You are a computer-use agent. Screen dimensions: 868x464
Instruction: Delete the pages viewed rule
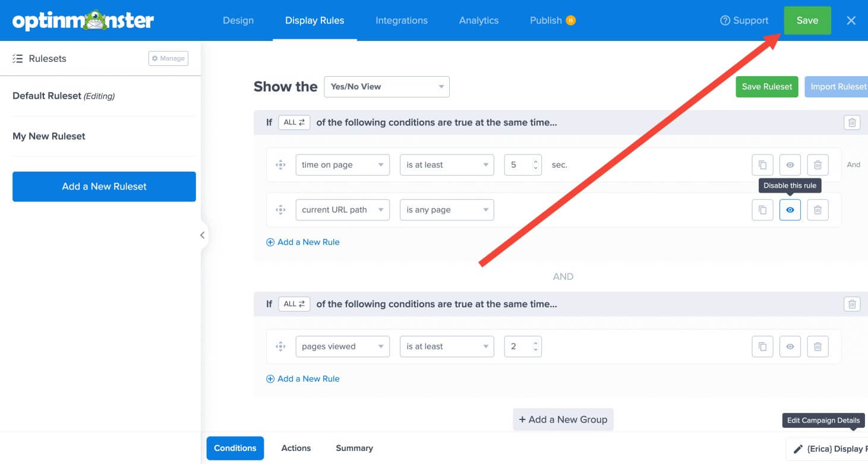[x=818, y=346]
